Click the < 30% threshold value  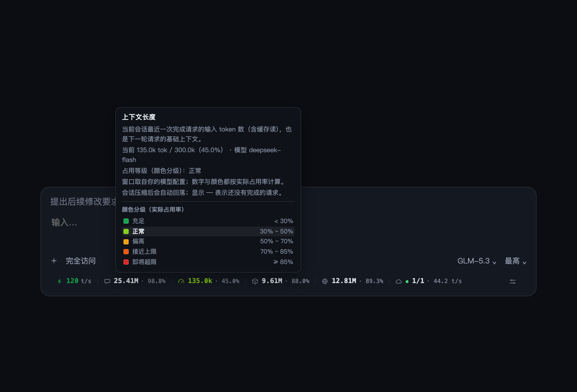point(284,221)
